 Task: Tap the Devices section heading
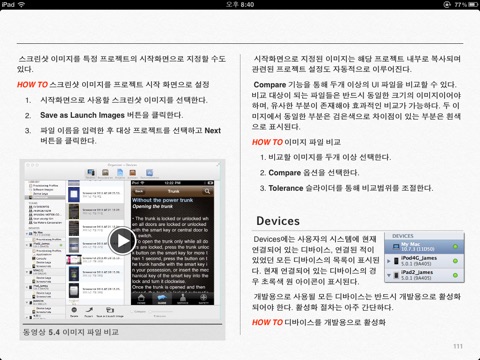[278, 221]
